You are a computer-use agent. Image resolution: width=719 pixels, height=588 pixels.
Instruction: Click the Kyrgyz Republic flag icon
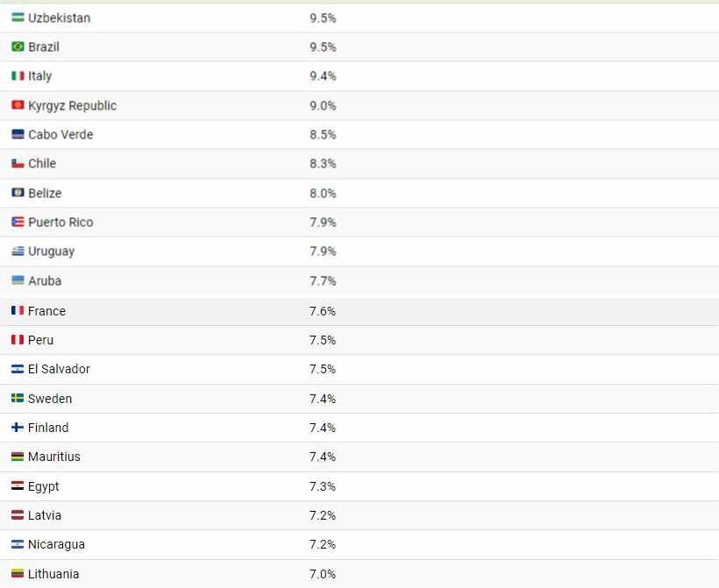18,105
